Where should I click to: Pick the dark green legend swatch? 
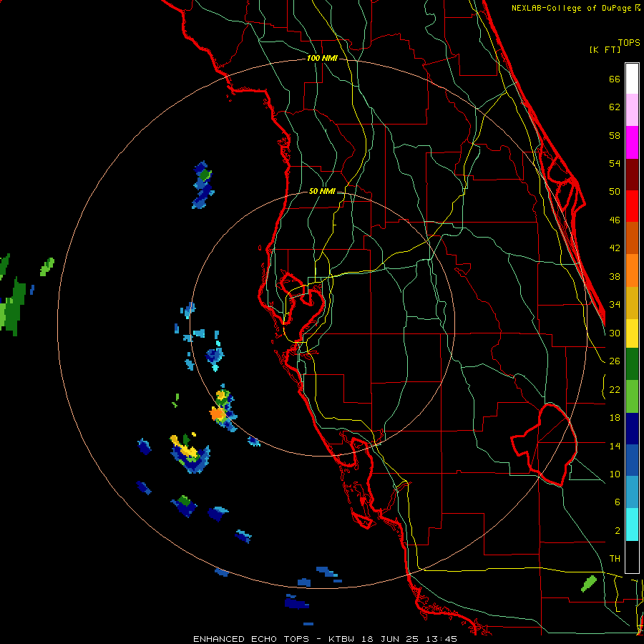pyautogui.click(x=632, y=364)
